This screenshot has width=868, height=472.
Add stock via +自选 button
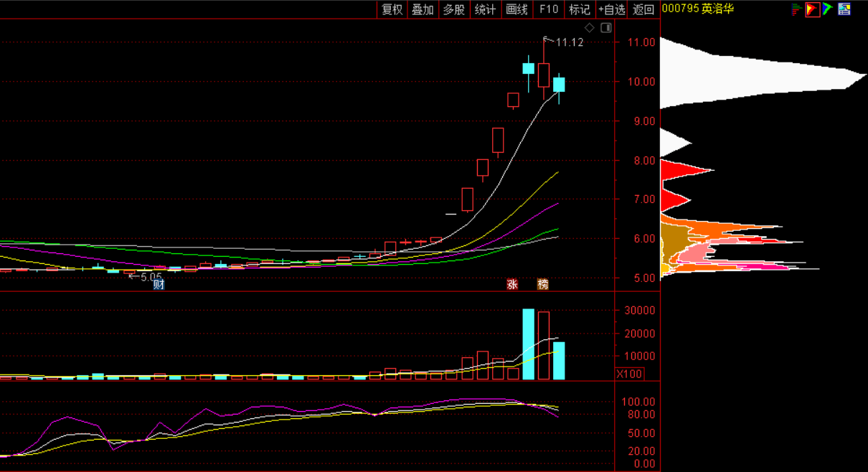[612, 9]
